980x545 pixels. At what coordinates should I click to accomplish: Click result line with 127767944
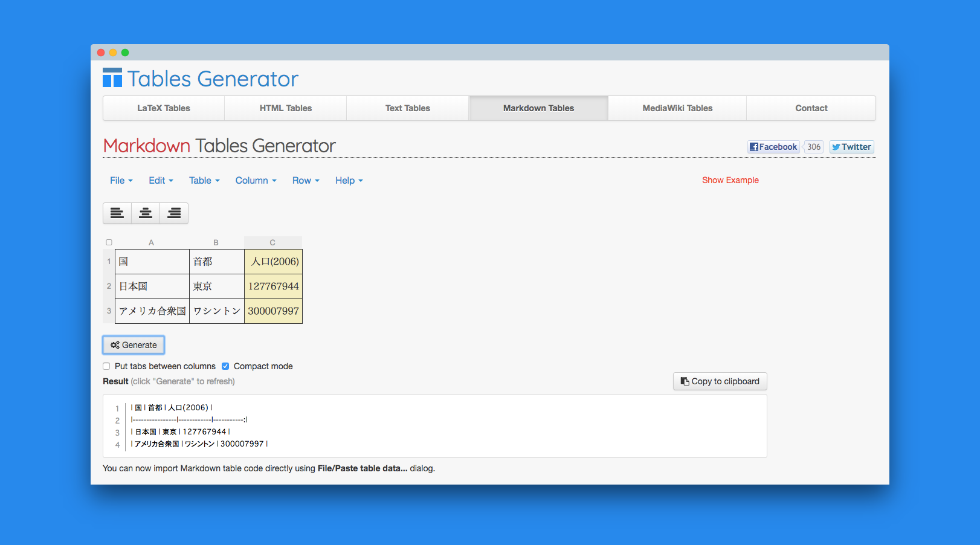181,432
